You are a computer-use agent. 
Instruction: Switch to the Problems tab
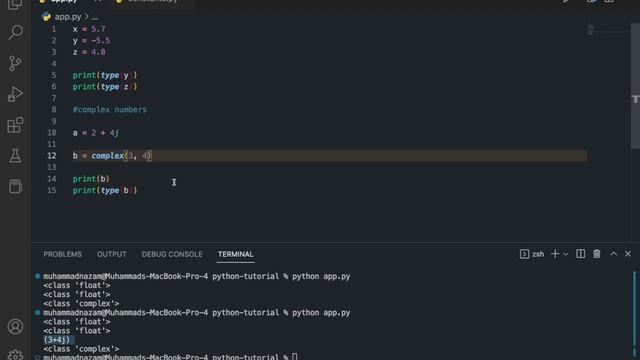[x=62, y=254]
